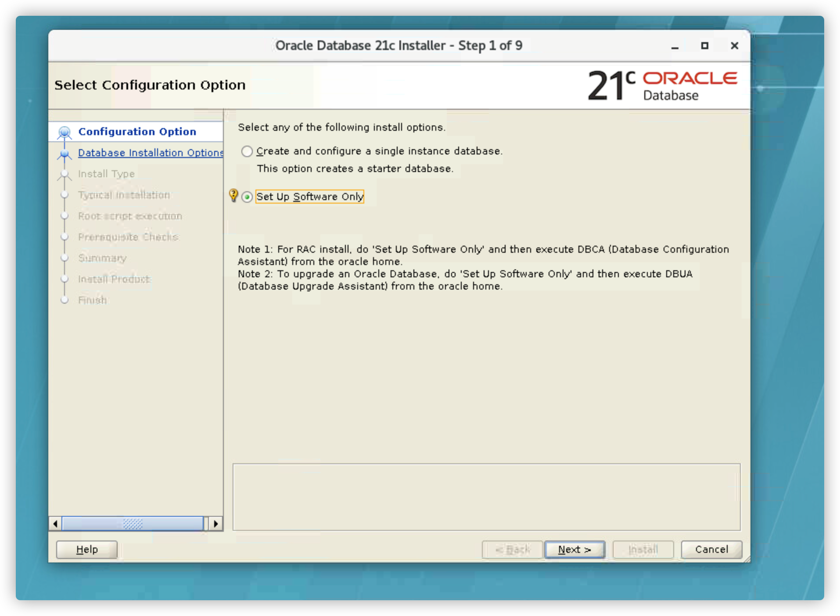The image size is (840, 616).
Task: Click the Summary step
Action: [x=102, y=258]
